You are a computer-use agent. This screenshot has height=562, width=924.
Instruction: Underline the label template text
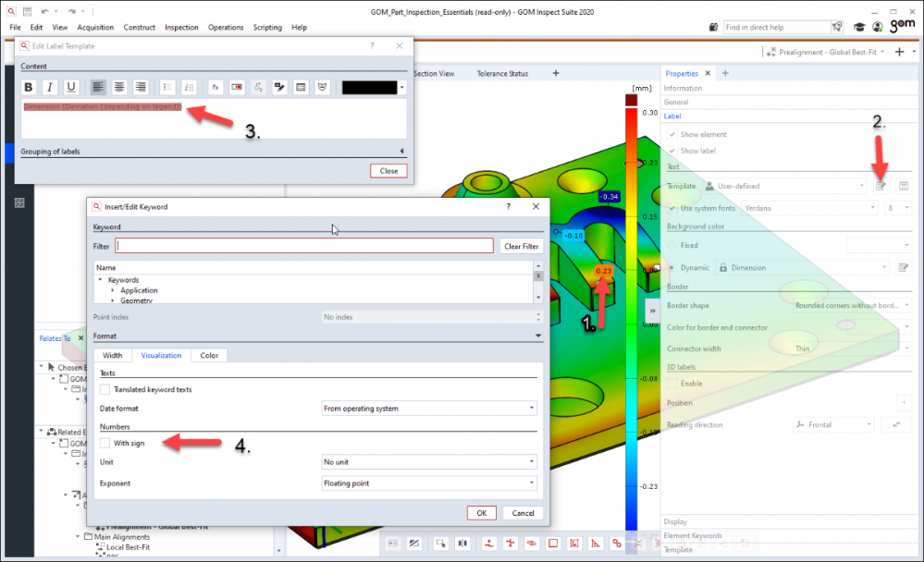[70, 87]
